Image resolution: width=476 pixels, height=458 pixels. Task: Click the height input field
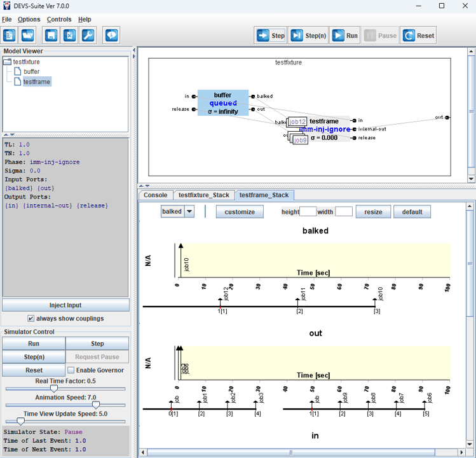tap(308, 212)
